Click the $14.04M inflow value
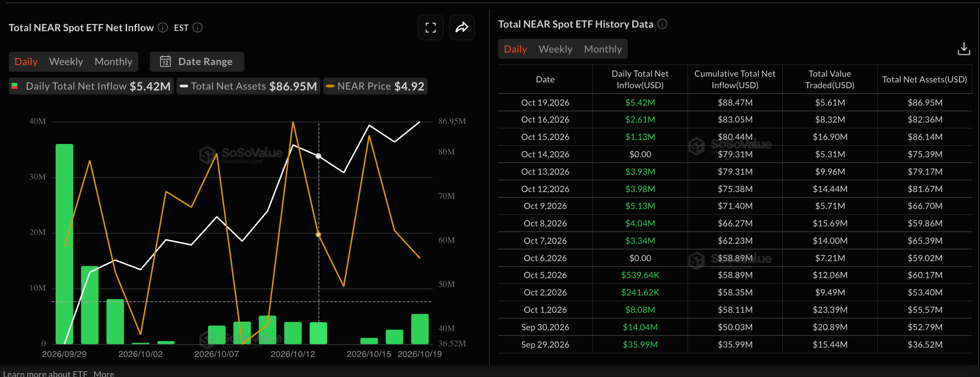The width and height of the screenshot is (980, 377). pyautogui.click(x=640, y=327)
